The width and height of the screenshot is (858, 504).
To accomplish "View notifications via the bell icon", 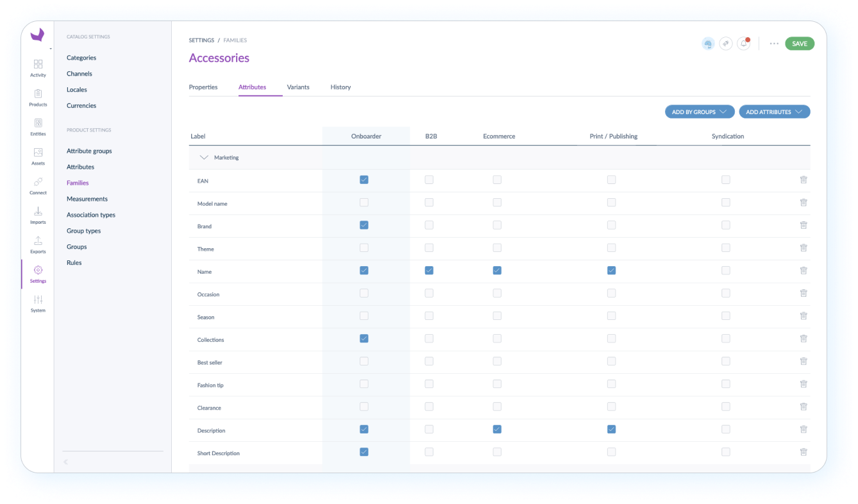I will 743,43.
